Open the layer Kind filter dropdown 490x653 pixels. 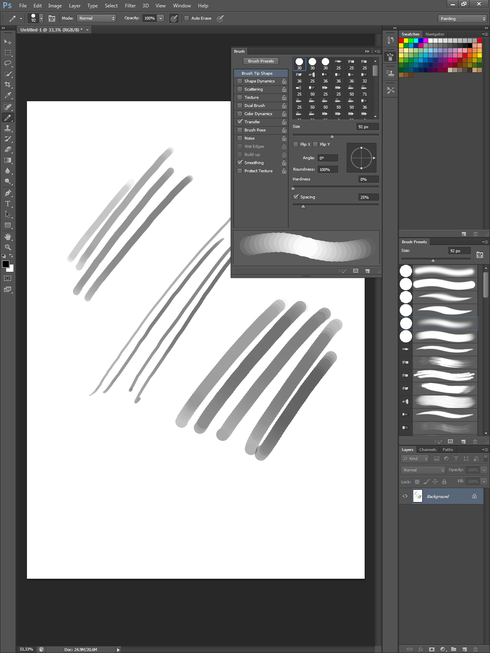coord(415,459)
